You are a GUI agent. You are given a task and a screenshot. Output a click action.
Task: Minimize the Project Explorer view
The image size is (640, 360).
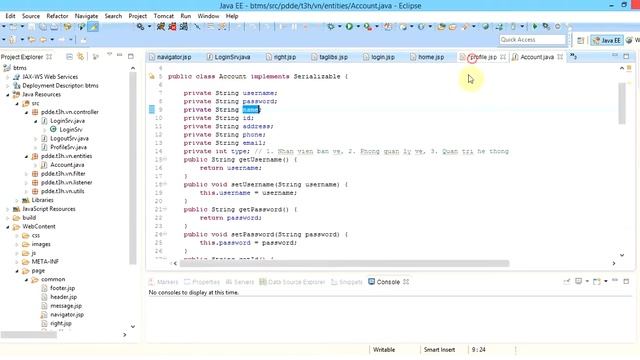pyautogui.click(x=120, y=55)
